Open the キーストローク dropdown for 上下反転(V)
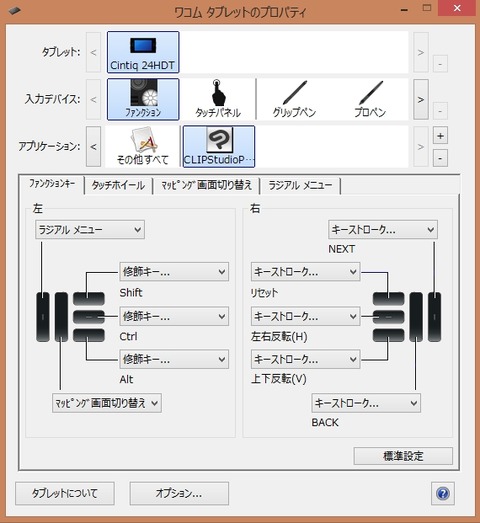Viewport: 480px width, 523px height. 306,359
